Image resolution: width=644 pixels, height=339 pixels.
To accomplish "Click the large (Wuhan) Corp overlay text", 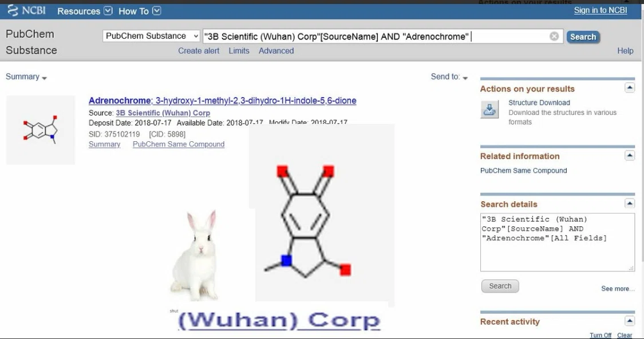I will (x=280, y=321).
